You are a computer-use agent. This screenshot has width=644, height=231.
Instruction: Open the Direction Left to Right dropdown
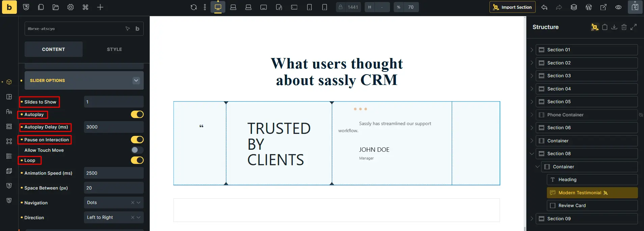tap(114, 218)
